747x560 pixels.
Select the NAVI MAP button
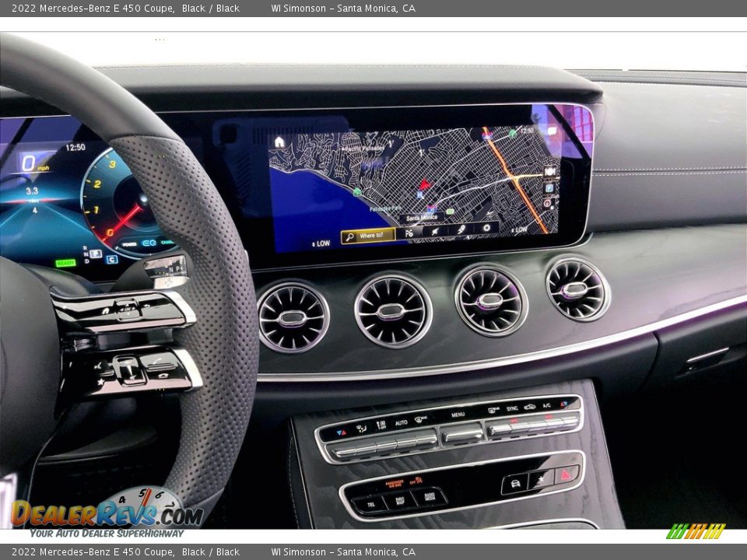[400, 500]
